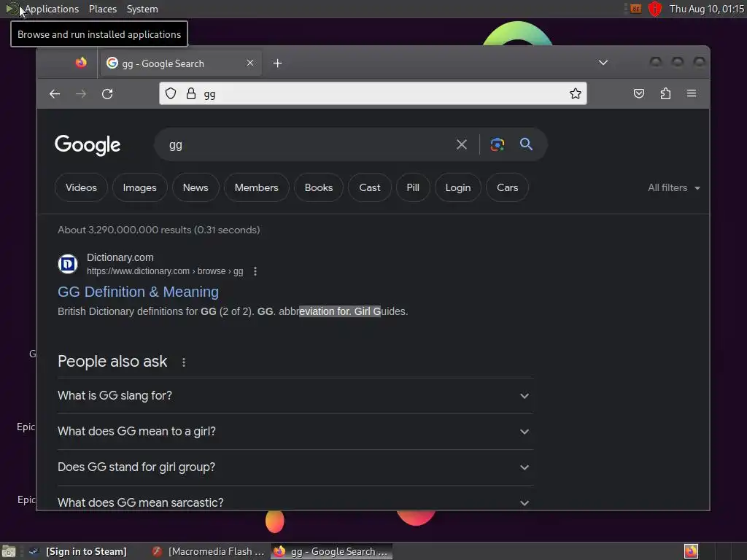Click the magnifier search button
This screenshot has width=747, height=560.
(526, 144)
